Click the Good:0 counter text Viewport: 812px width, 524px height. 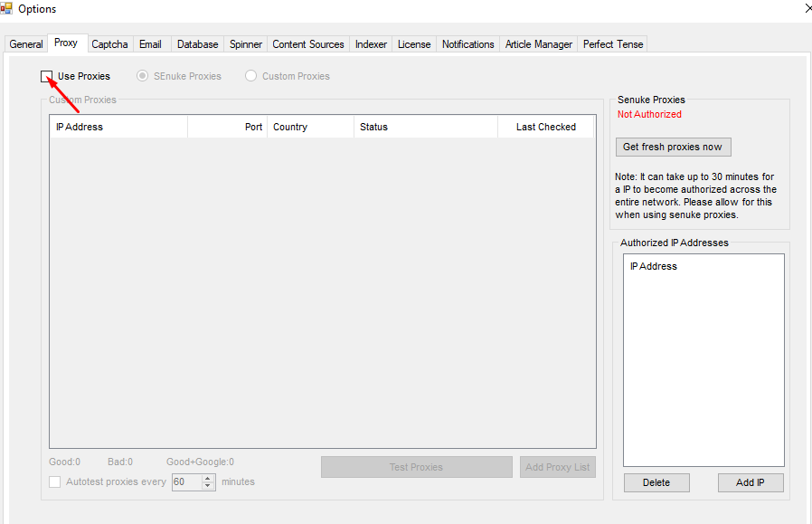(x=65, y=462)
